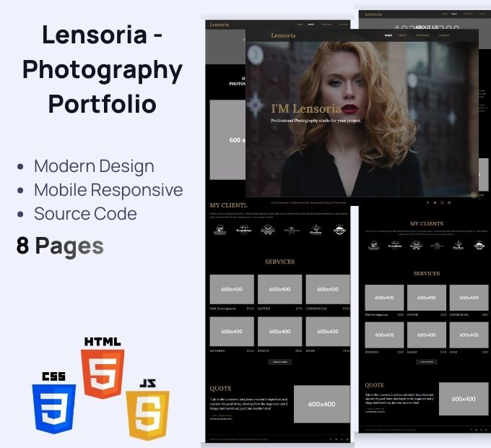Click Facebook icon in right mockup bottom footer
Viewport: 491px width, 448px height.
tap(472, 430)
